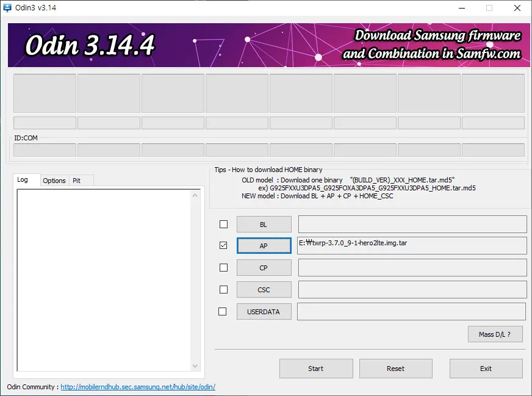Tick the CP checkbox
This screenshot has height=396, width=532.
223,268
